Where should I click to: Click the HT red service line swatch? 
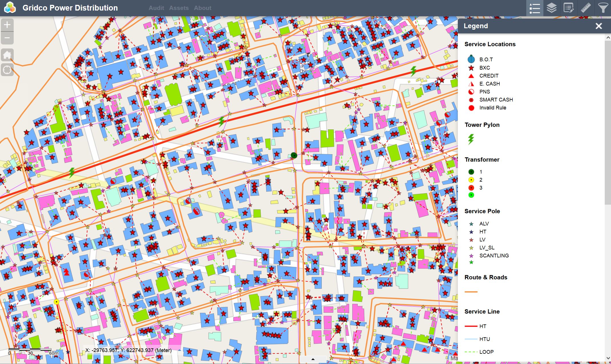[x=471, y=326]
